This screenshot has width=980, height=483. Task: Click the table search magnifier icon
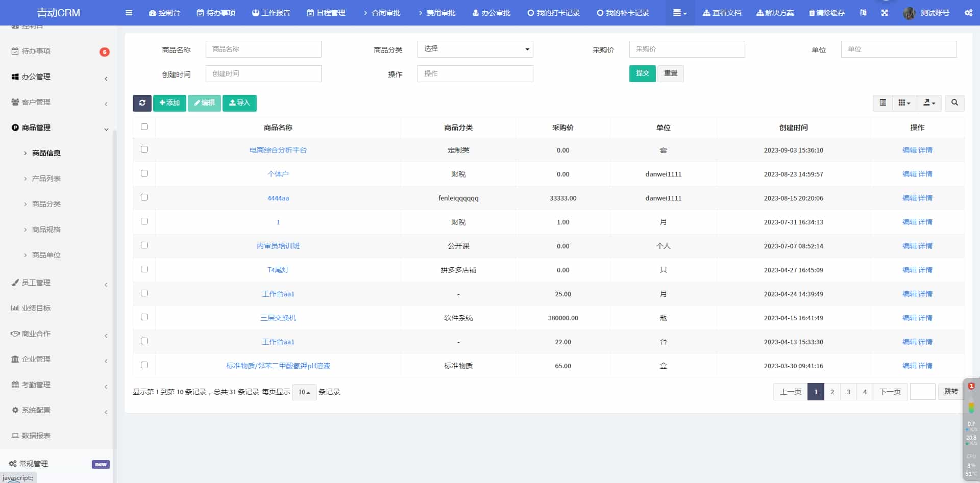point(954,103)
